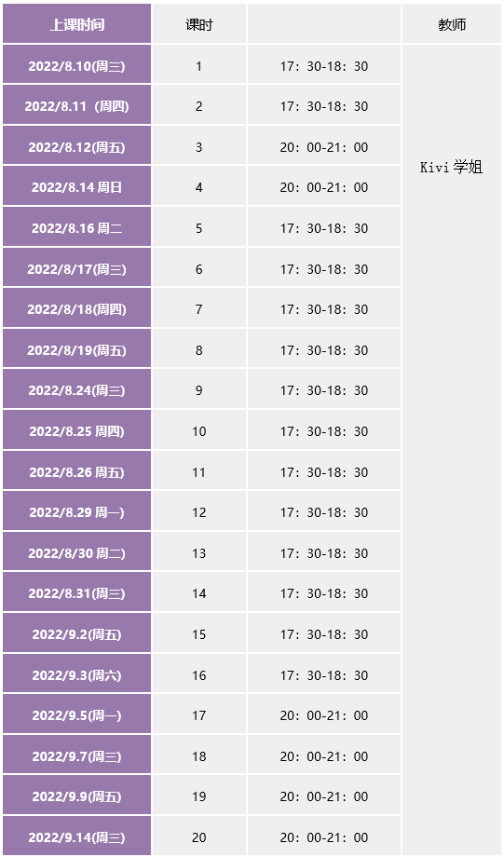
Task: Select the 2022/8.29 周一 date cell
Action: (x=76, y=511)
